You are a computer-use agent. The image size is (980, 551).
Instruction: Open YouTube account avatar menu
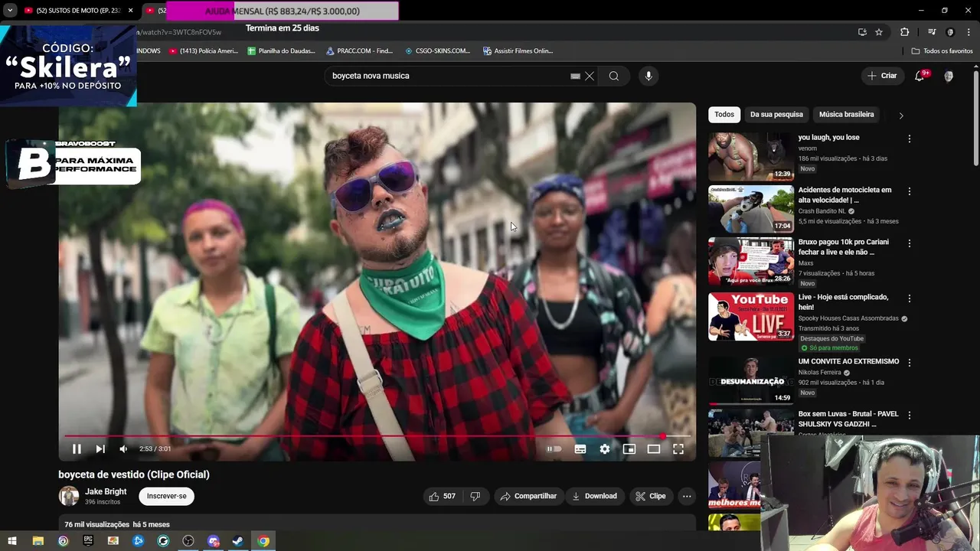[x=949, y=76]
